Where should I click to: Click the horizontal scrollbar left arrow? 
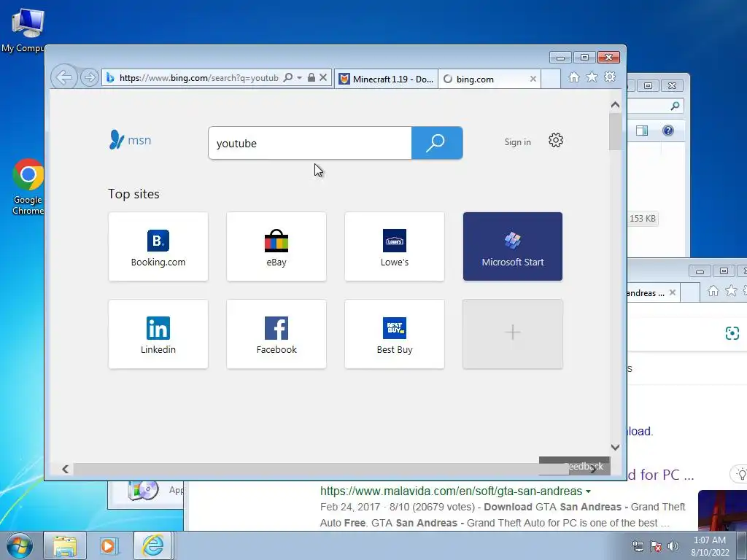tap(65, 469)
